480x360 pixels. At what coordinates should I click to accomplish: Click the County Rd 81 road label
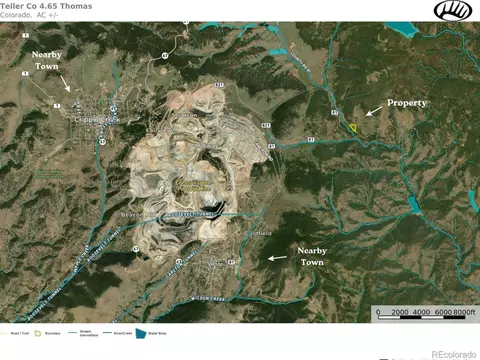pyautogui.click(x=300, y=62)
